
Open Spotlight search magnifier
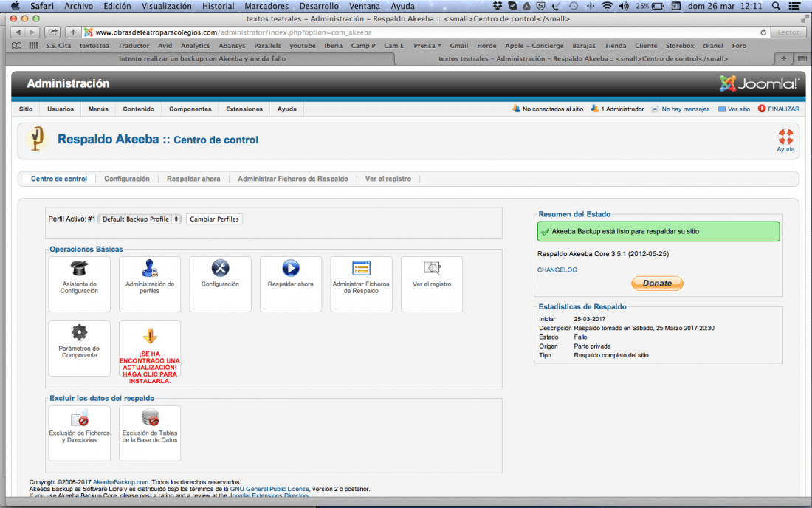click(776, 6)
